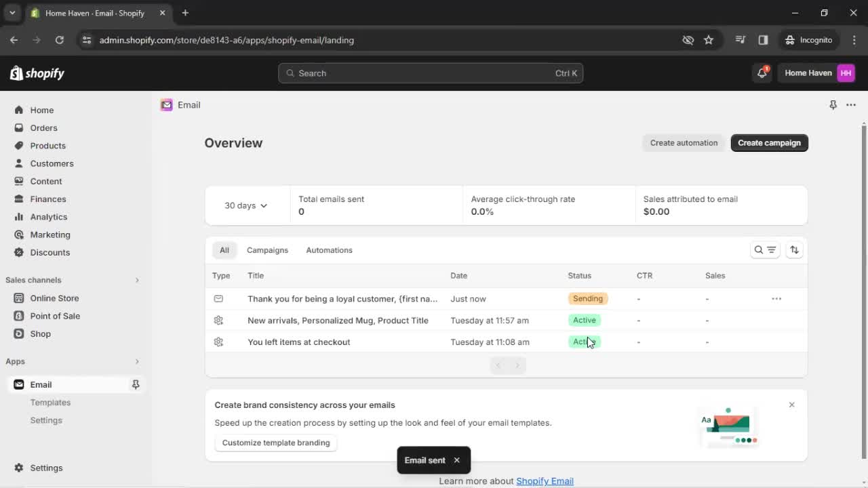This screenshot has width=868, height=488.
Task: Open the more actions menu for the Thank you campaign
Action: [776, 298]
